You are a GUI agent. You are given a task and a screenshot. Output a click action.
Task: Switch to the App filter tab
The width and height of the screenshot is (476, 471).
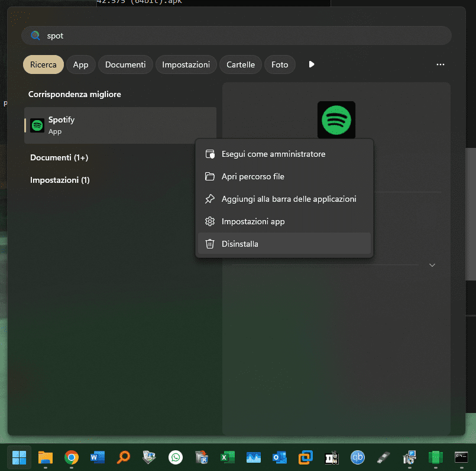pyautogui.click(x=80, y=64)
